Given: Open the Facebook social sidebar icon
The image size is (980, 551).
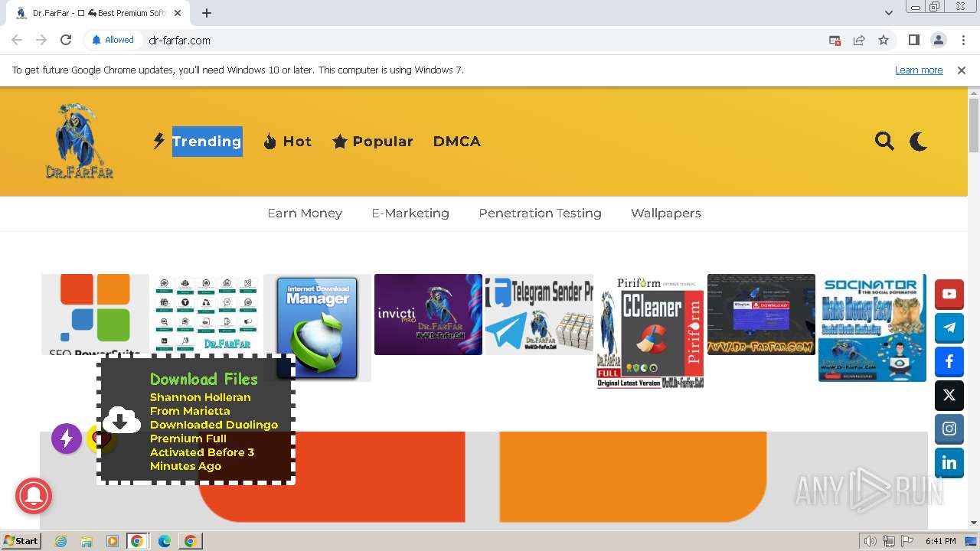Looking at the screenshot, I should tap(949, 361).
